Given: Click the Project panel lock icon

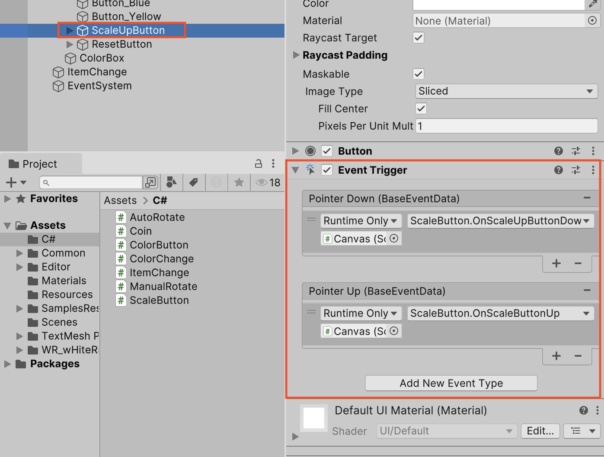Looking at the screenshot, I should coord(258,164).
